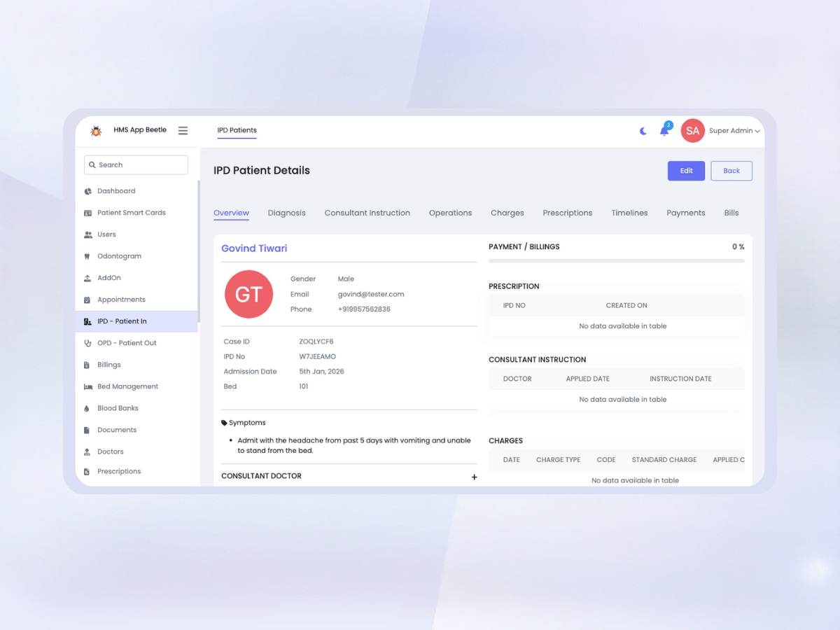This screenshot has width=840, height=630.
Task: Switch to the Diagnosis tab
Action: pyautogui.click(x=286, y=213)
